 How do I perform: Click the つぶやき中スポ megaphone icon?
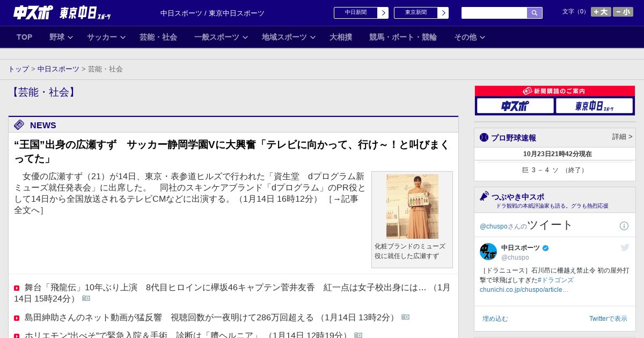coord(485,196)
